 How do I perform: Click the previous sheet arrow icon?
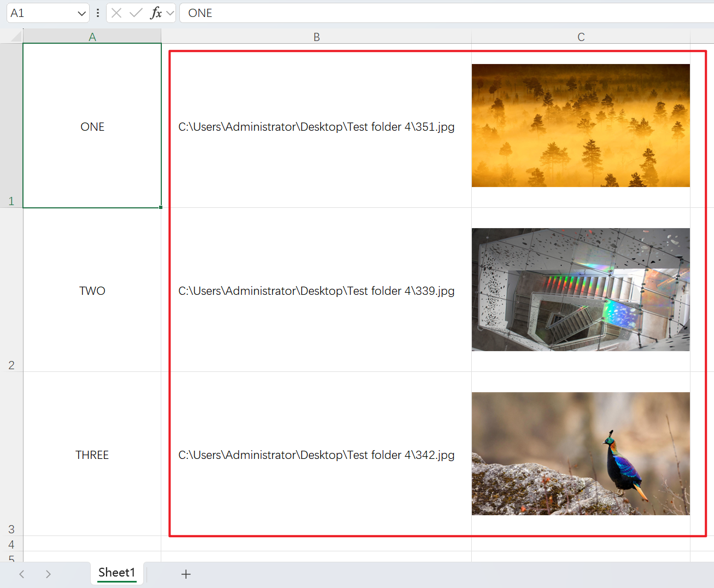[21, 574]
